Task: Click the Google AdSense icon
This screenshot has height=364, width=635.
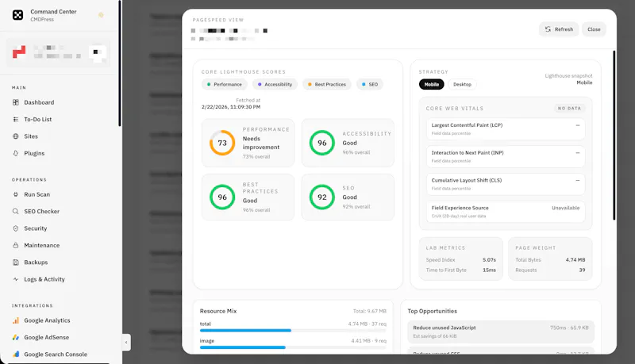Action: coord(16,337)
